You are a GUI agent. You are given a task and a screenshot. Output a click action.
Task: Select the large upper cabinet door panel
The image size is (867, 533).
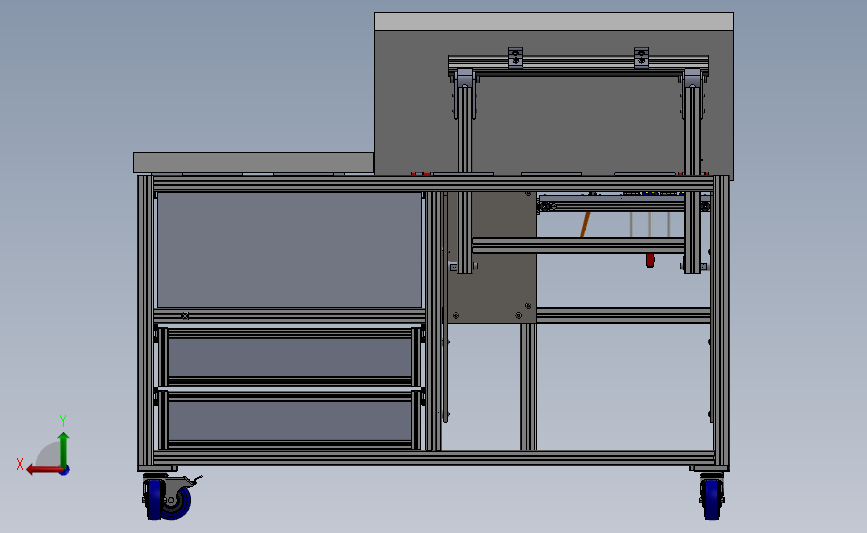coord(289,249)
